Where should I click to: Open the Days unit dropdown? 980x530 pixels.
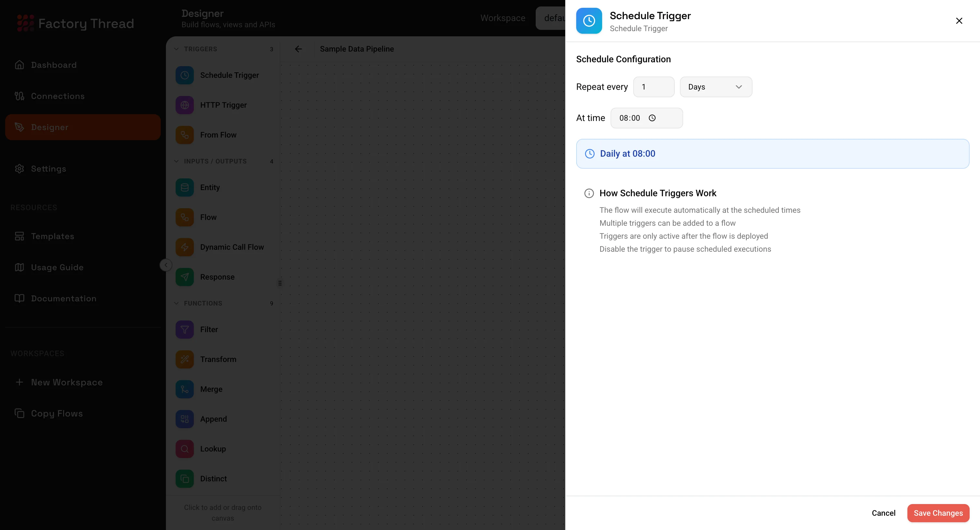click(x=716, y=86)
